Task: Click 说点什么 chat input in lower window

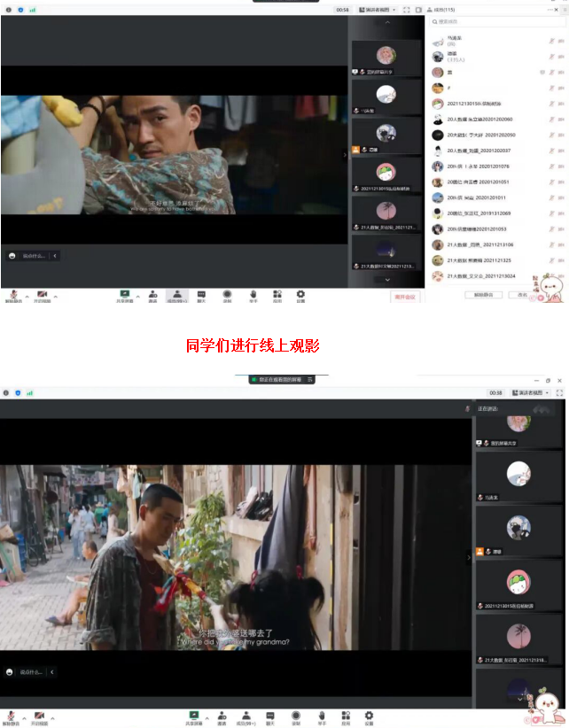Action: click(x=31, y=672)
